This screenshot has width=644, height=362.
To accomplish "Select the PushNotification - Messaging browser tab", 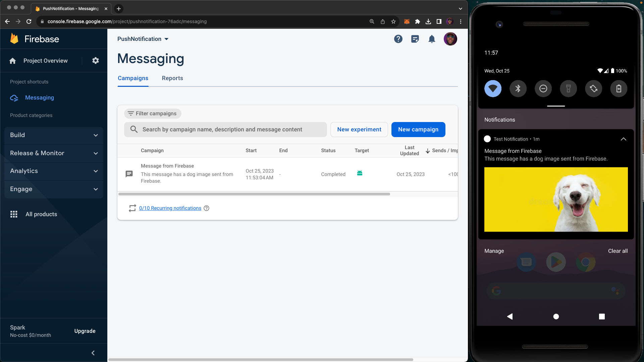I will coord(71,9).
